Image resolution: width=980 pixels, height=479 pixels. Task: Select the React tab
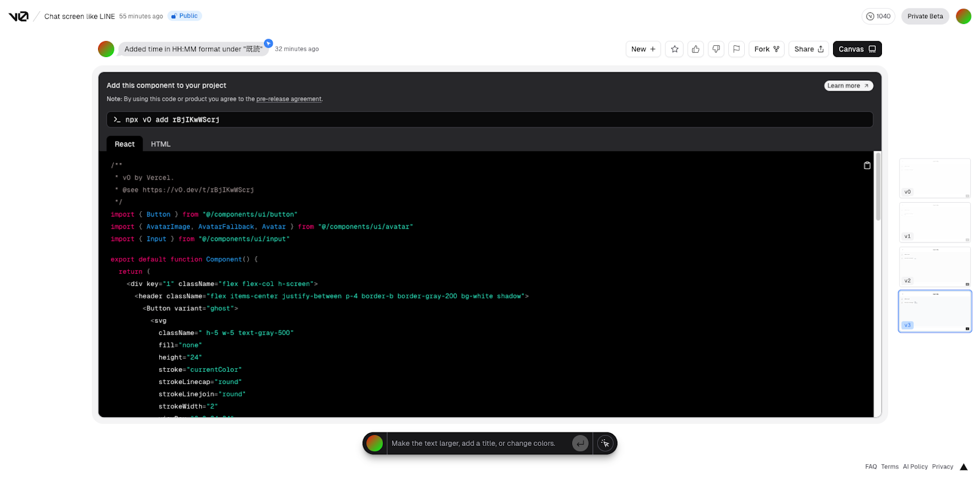pyautogui.click(x=124, y=144)
